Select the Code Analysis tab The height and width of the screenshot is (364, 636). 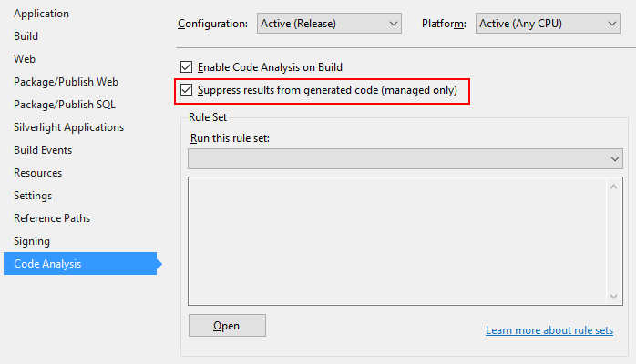47,264
